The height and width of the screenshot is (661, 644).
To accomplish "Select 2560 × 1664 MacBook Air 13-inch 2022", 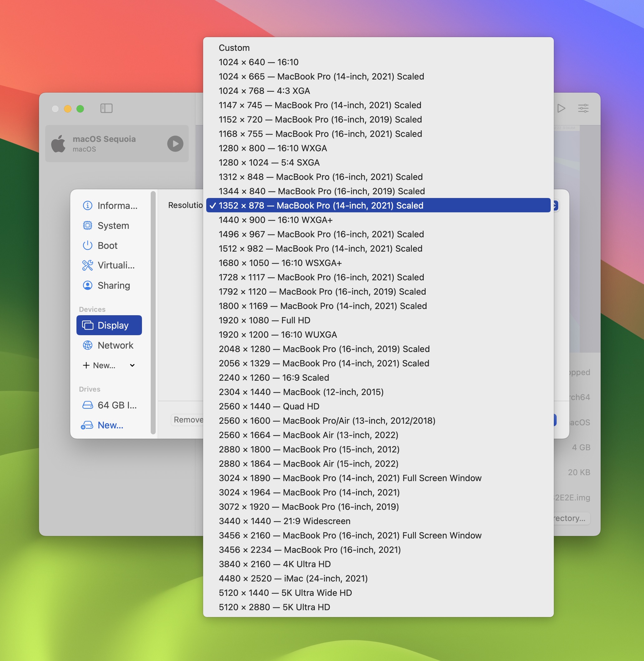I will tap(378, 435).
